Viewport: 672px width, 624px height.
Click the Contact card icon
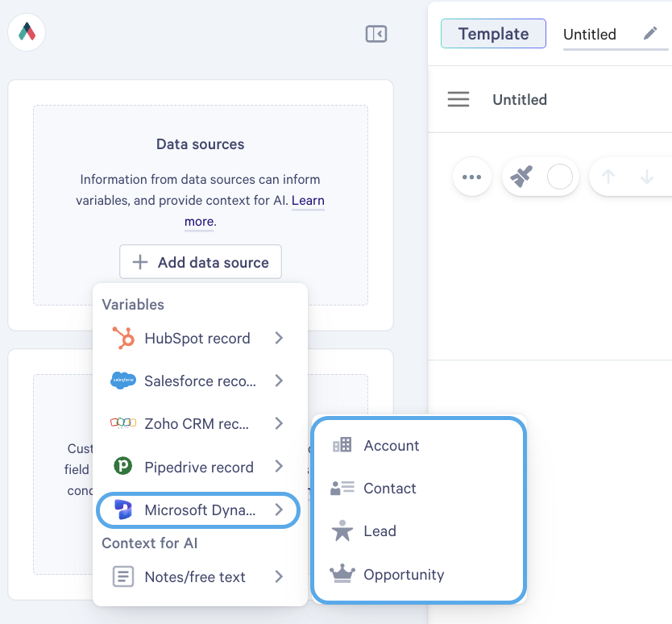point(342,488)
